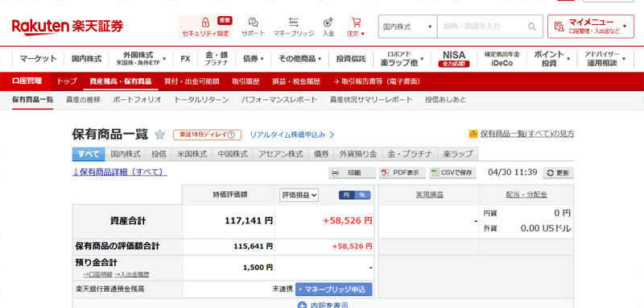644x308 pixels.
Task: Switch profit display to %
Action: click(362, 195)
